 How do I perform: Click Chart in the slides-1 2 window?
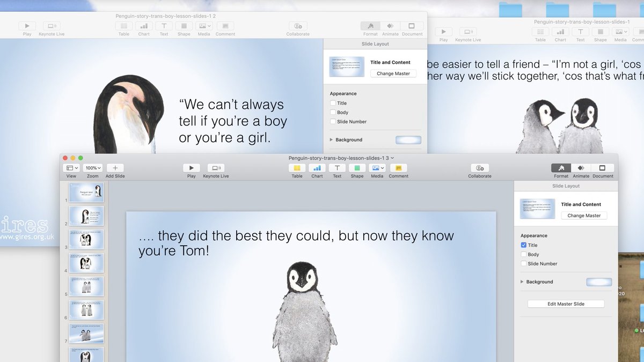pyautogui.click(x=144, y=26)
